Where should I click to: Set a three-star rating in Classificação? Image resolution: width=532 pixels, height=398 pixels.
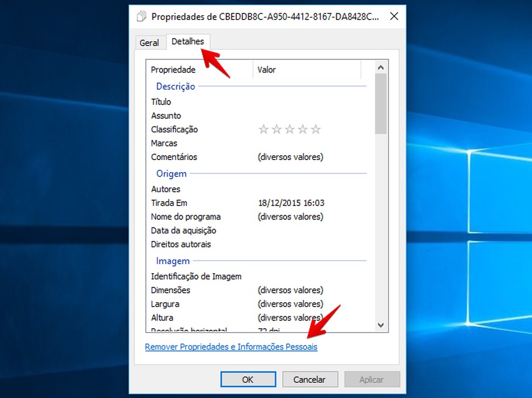pos(290,129)
